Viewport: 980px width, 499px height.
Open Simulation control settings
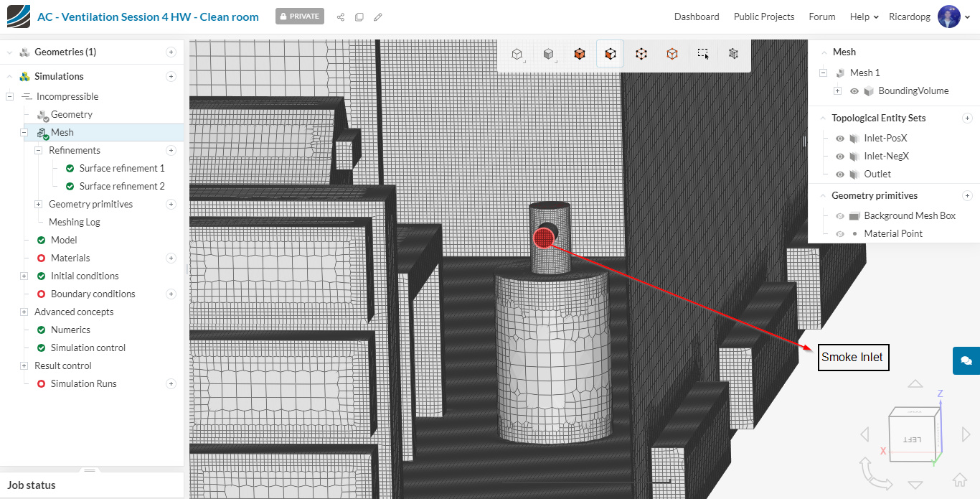(x=88, y=348)
